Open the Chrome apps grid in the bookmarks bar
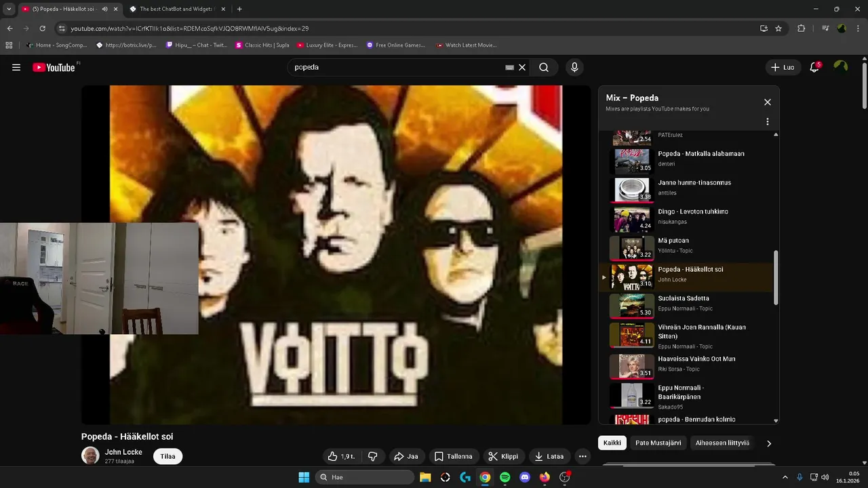The height and width of the screenshot is (488, 868). coord(9,45)
